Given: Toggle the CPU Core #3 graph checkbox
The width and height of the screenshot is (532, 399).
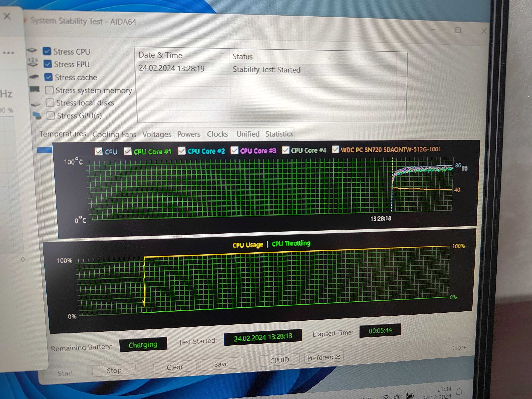Looking at the screenshot, I should [234, 150].
